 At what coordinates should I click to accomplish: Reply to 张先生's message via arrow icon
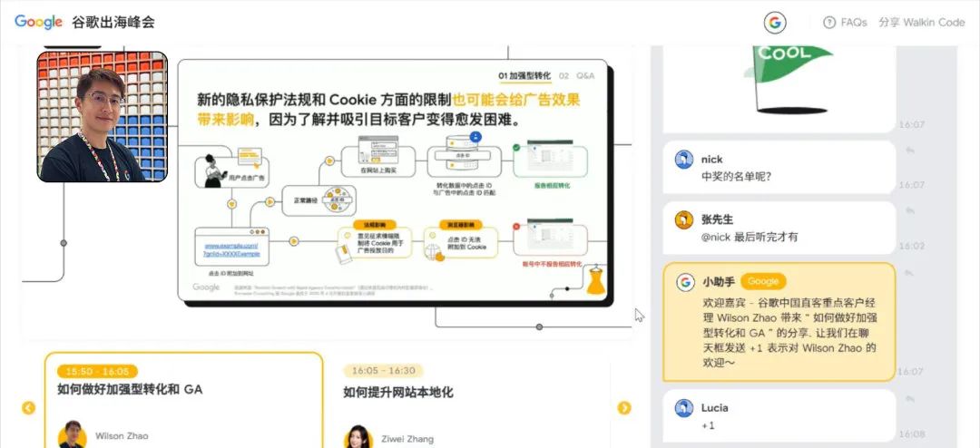coord(910,210)
